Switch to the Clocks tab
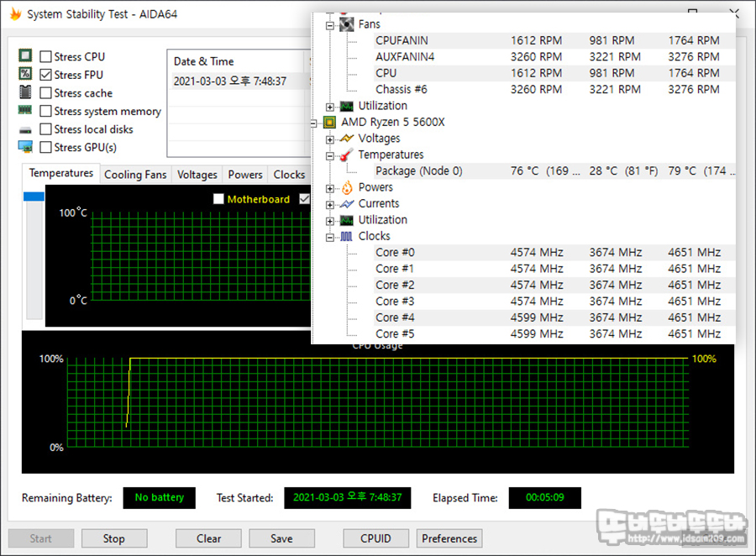The height and width of the screenshot is (556, 756). pos(289,175)
